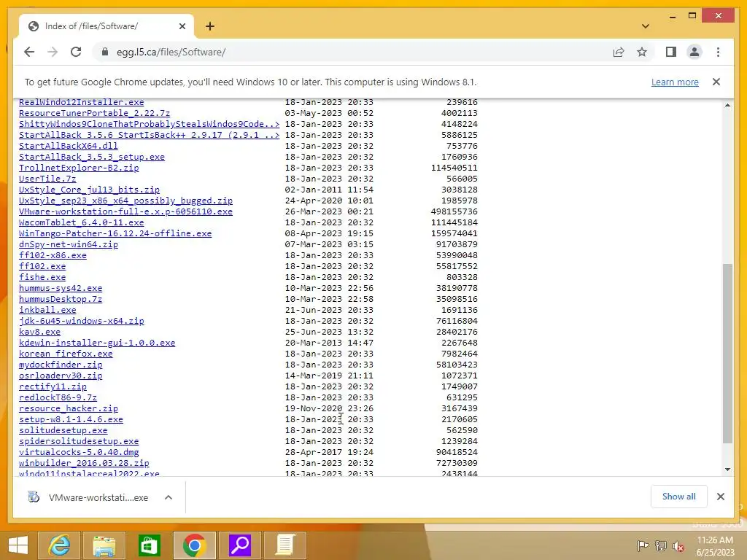
Task: Click VMware-workstation-full-e.x.p-6056110.exe link
Action: 125,211
